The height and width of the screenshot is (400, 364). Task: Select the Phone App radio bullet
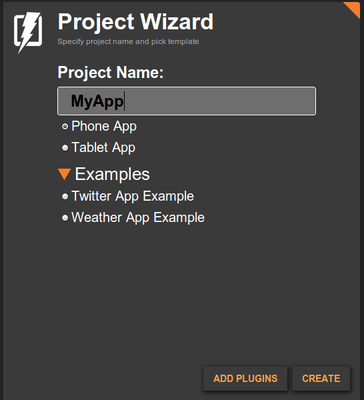65,127
